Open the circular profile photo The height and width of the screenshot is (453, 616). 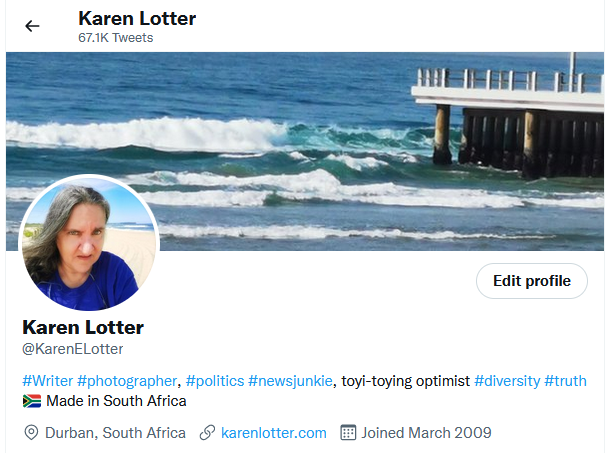89,243
